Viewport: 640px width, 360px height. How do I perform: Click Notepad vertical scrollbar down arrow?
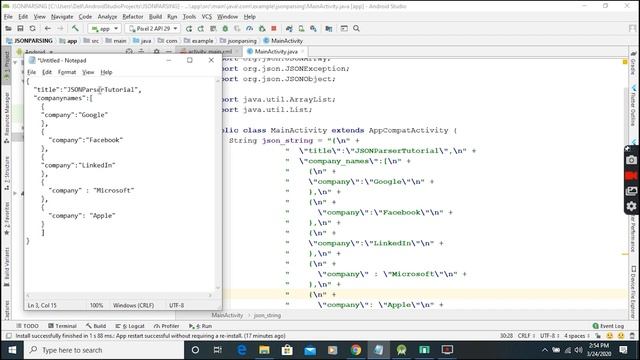pos(218,288)
